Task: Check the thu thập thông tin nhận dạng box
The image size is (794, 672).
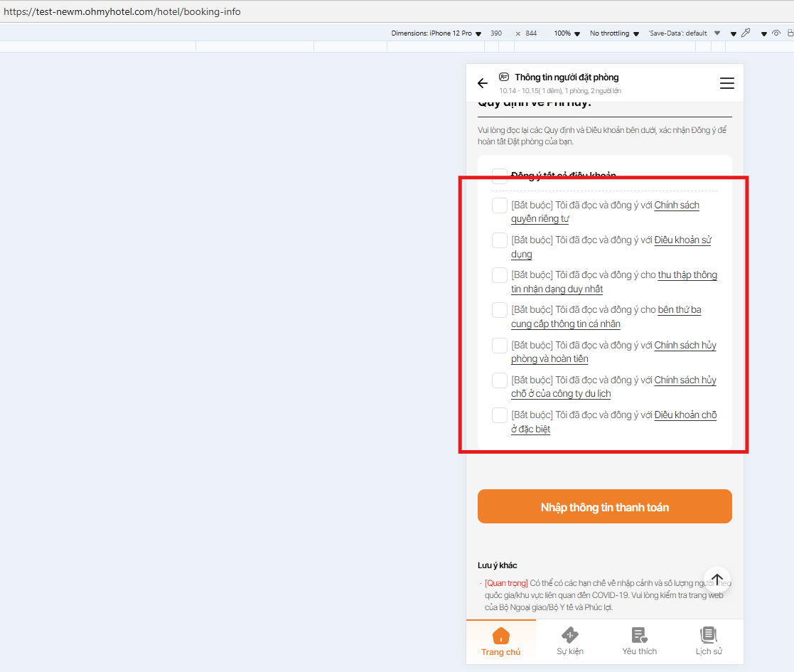Action: 499,275
